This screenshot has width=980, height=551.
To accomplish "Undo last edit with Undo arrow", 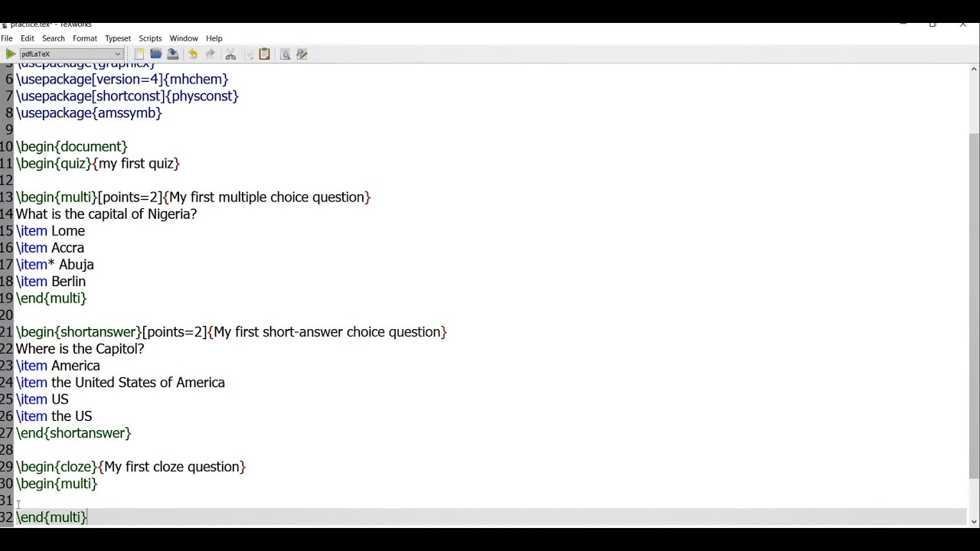I will pos(193,54).
